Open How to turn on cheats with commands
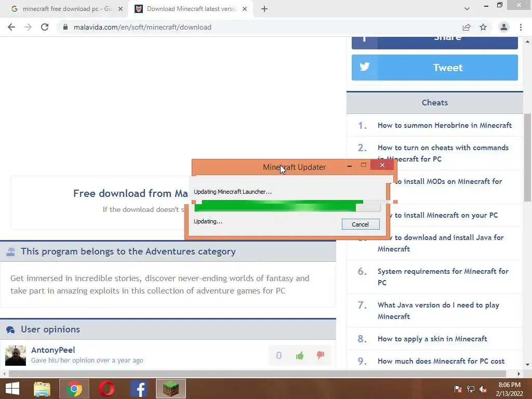532x399 pixels. click(x=443, y=153)
